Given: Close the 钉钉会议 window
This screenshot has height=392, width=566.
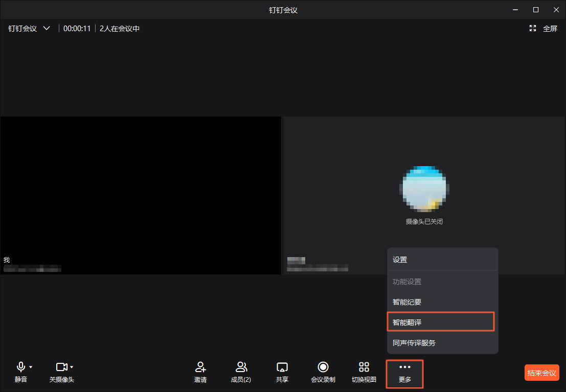Looking at the screenshot, I should (556, 10).
